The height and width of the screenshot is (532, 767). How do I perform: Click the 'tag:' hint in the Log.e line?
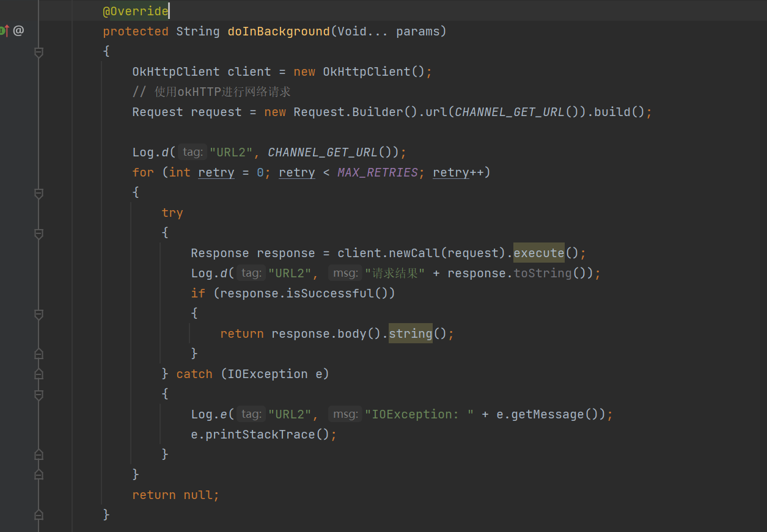pyautogui.click(x=251, y=414)
